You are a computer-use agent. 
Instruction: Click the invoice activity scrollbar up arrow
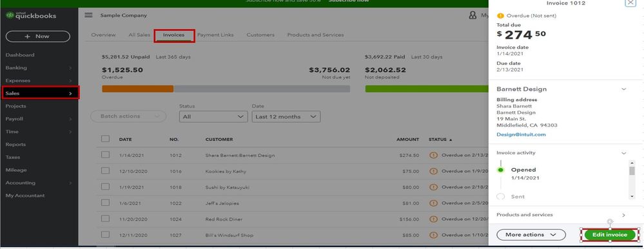point(632,163)
